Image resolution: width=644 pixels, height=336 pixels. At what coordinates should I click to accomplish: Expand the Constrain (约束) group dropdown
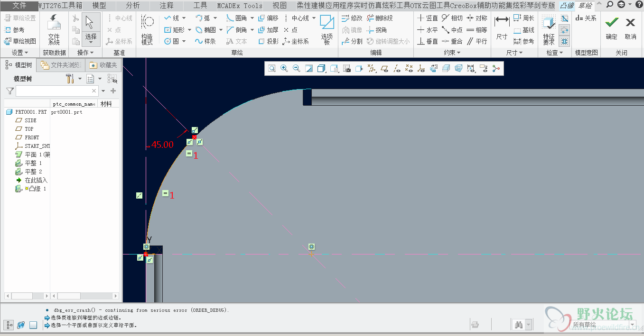(x=452, y=53)
